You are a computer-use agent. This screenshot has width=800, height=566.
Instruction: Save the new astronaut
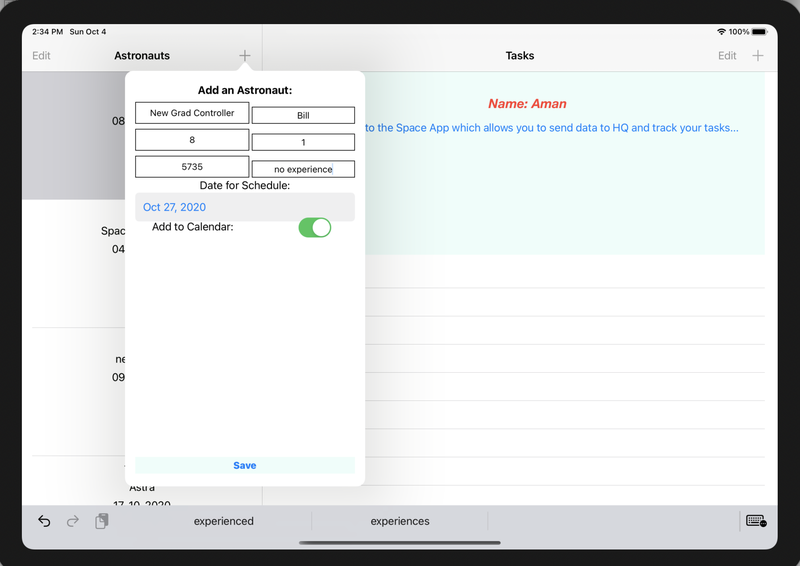[245, 465]
